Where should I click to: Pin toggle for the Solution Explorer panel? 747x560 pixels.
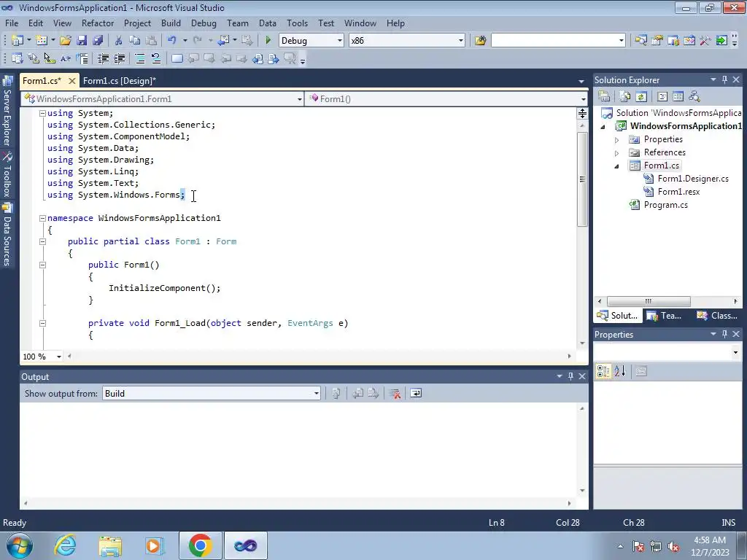pyautogui.click(x=724, y=80)
